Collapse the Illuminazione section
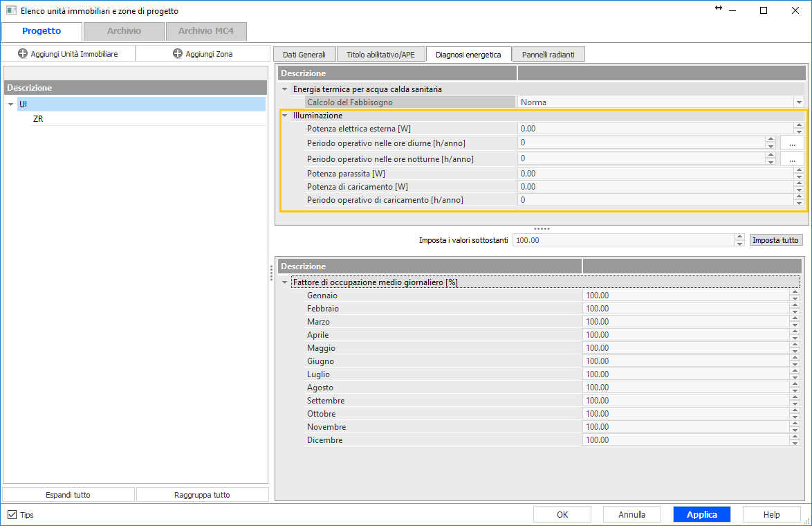 (x=284, y=116)
